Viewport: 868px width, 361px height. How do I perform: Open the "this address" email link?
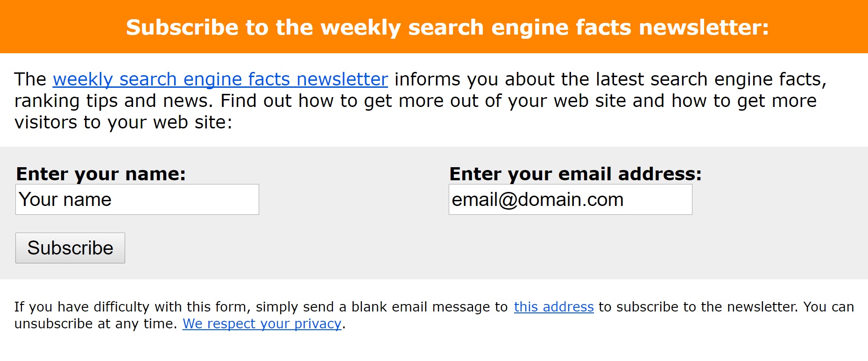[554, 307]
